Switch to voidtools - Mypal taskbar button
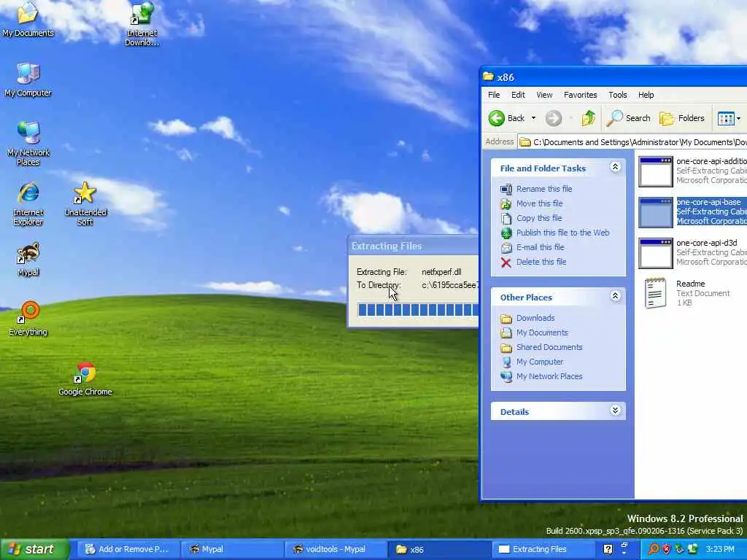This screenshot has width=747, height=560. pyautogui.click(x=336, y=549)
